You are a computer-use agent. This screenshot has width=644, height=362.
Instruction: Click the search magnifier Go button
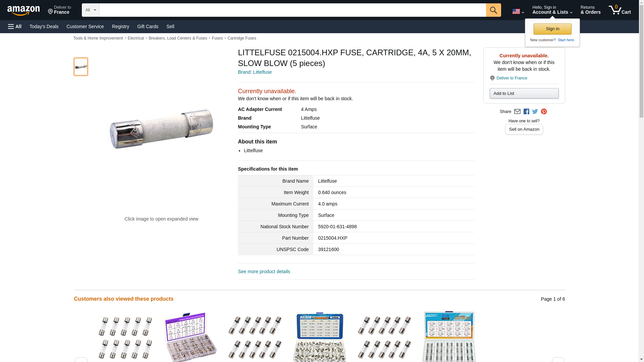[x=493, y=10]
